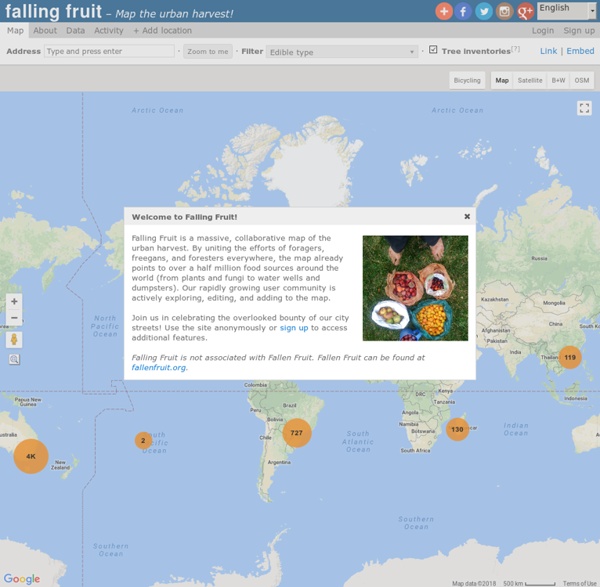Viewport: 600px width, 587px height.
Task: Open the Activity tab
Action: pos(109,31)
